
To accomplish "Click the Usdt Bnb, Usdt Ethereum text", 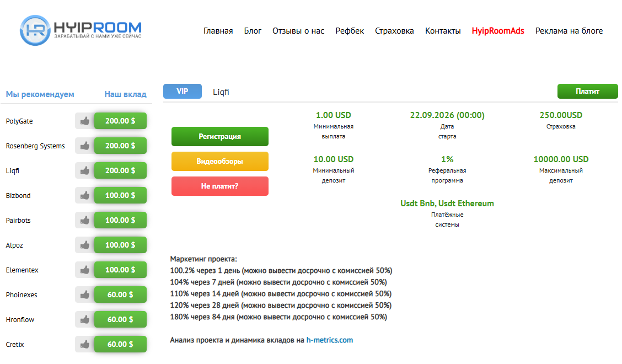I will pos(447,204).
